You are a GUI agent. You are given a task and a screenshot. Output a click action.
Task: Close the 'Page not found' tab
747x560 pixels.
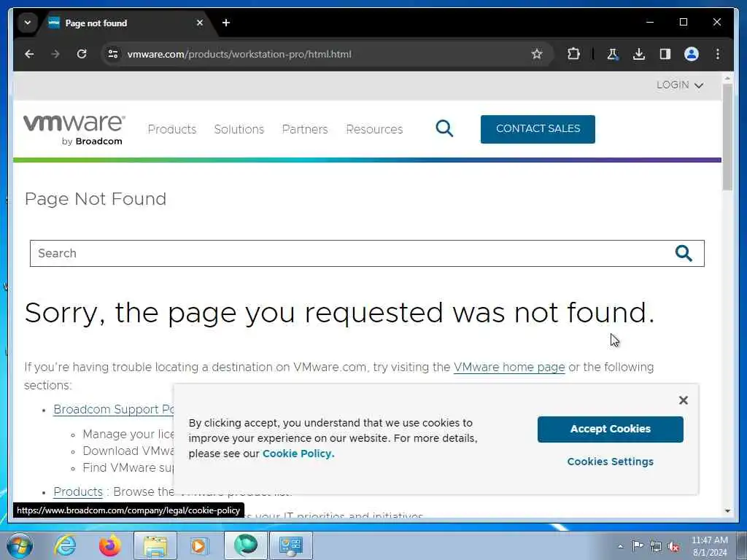[x=200, y=23]
